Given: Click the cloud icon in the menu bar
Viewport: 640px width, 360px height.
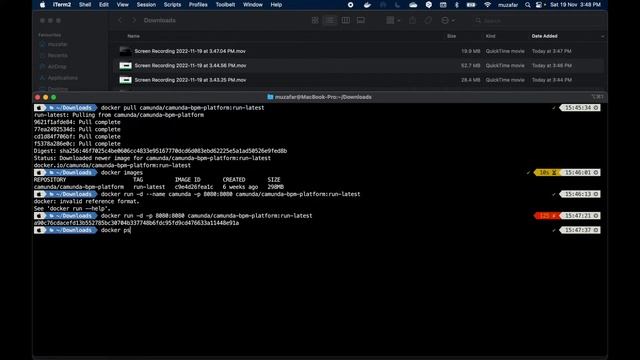Looking at the screenshot, I should click(413, 5).
